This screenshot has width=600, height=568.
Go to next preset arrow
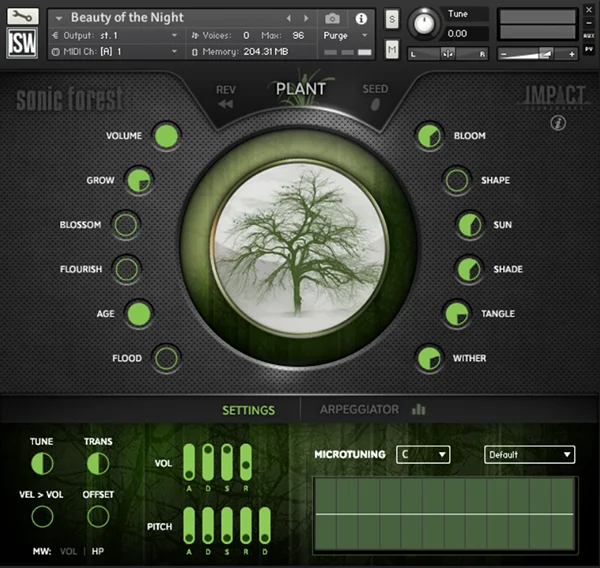coord(306,18)
